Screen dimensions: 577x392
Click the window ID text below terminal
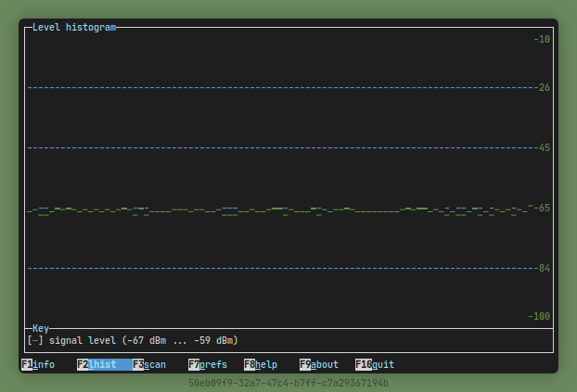point(288,383)
